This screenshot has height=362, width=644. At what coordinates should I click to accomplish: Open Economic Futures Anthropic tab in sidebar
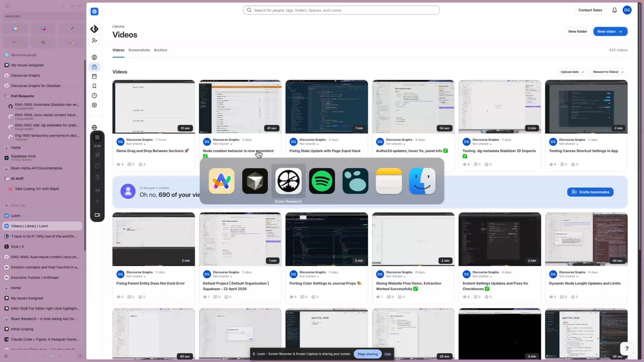pos(42,278)
